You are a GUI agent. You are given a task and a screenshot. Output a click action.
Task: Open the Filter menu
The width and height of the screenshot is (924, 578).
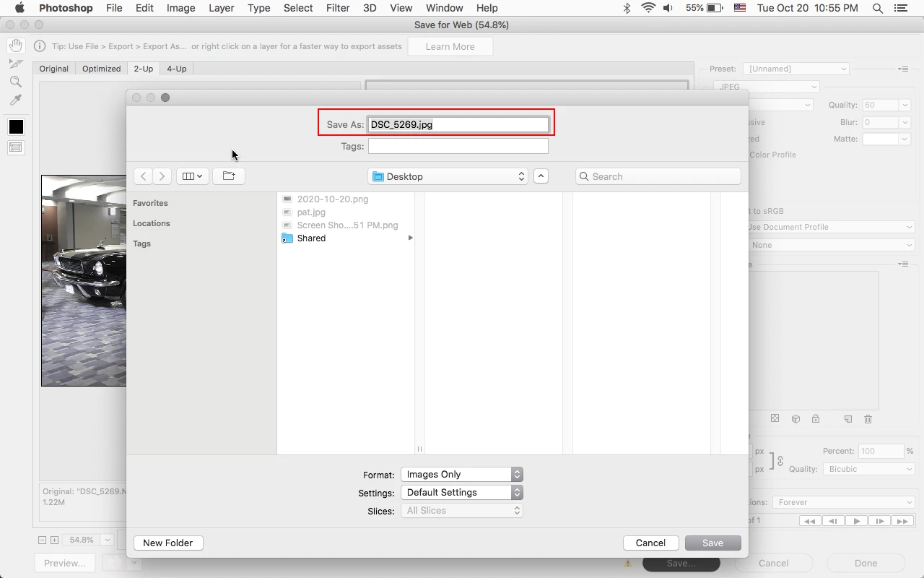click(338, 8)
